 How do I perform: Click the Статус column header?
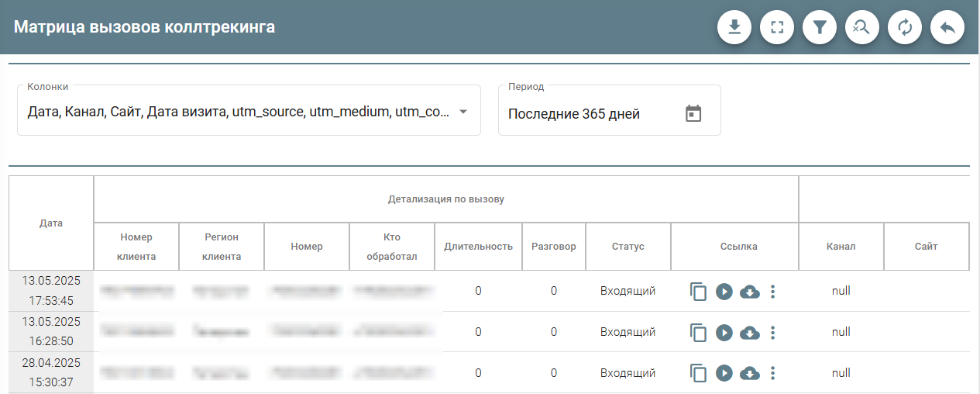click(x=628, y=247)
